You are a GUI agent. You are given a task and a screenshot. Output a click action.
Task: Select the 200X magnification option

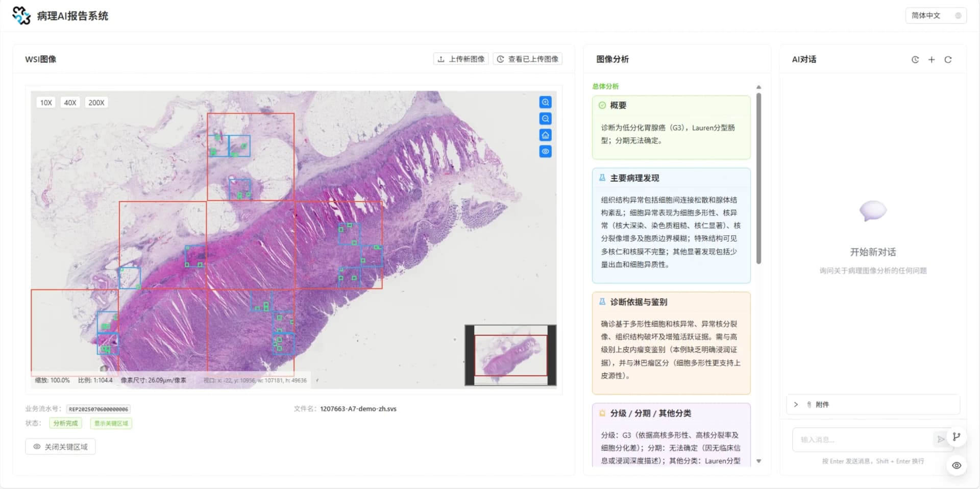pyautogui.click(x=96, y=103)
